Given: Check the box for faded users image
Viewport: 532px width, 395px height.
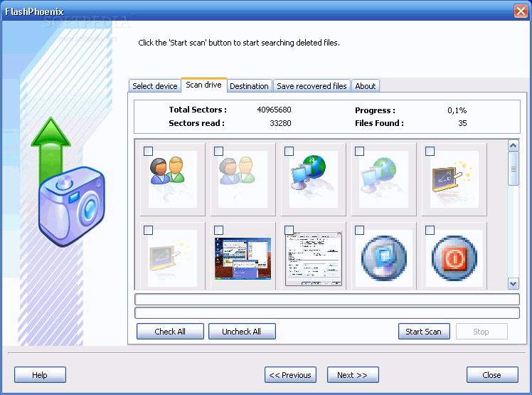Looking at the screenshot, I should pos(219,151).
